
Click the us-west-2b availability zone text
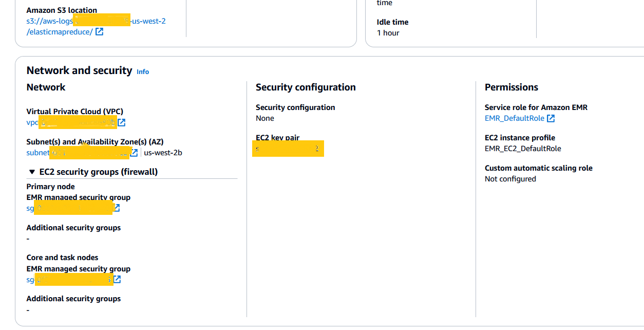click(163, 153)
